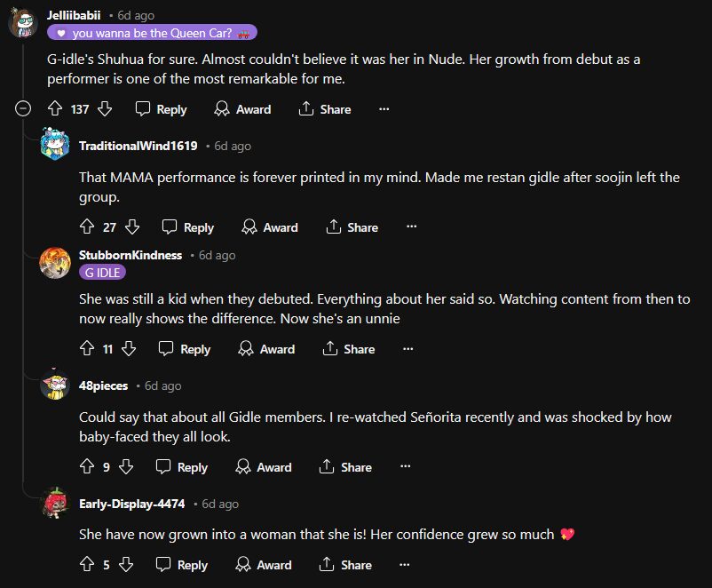712x588 pixels.
Task: Upvote 48pieces' comment about Señorita
Action: 87,467
